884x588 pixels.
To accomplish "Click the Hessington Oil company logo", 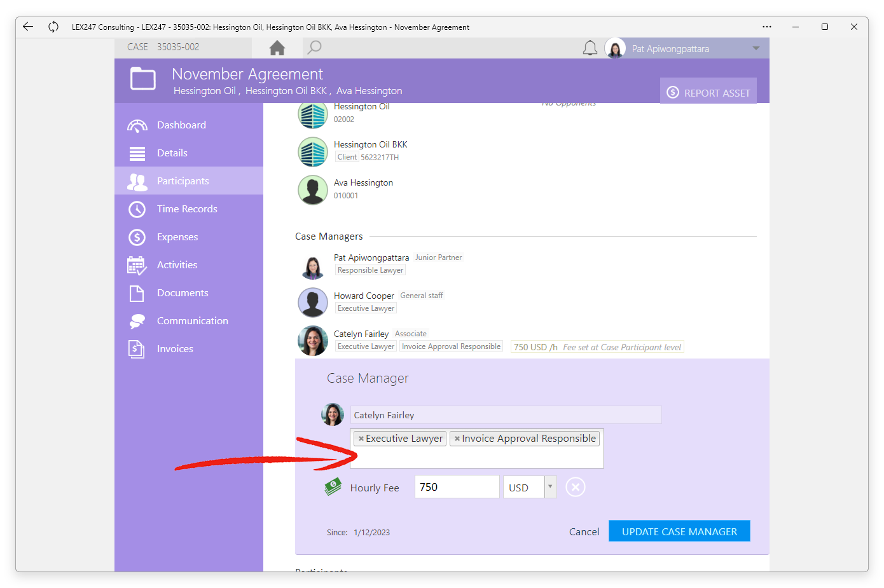I will click(x=313, y=114).
